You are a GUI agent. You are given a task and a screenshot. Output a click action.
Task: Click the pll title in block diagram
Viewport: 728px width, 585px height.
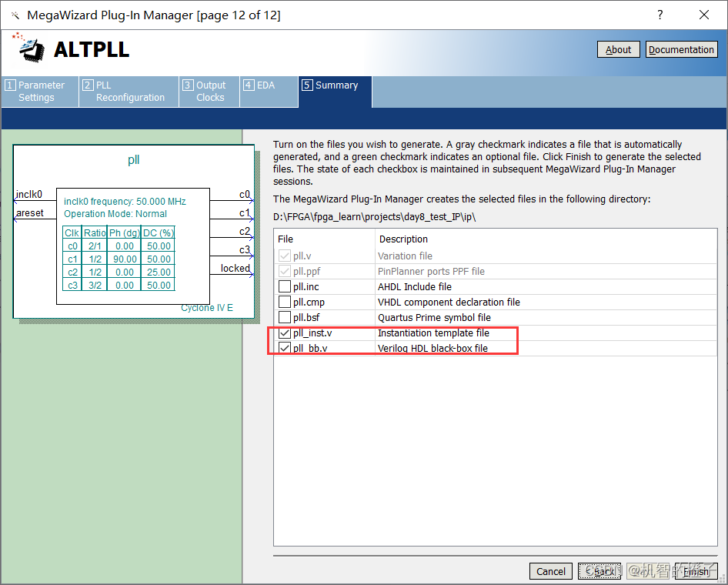tap(133, 159)
